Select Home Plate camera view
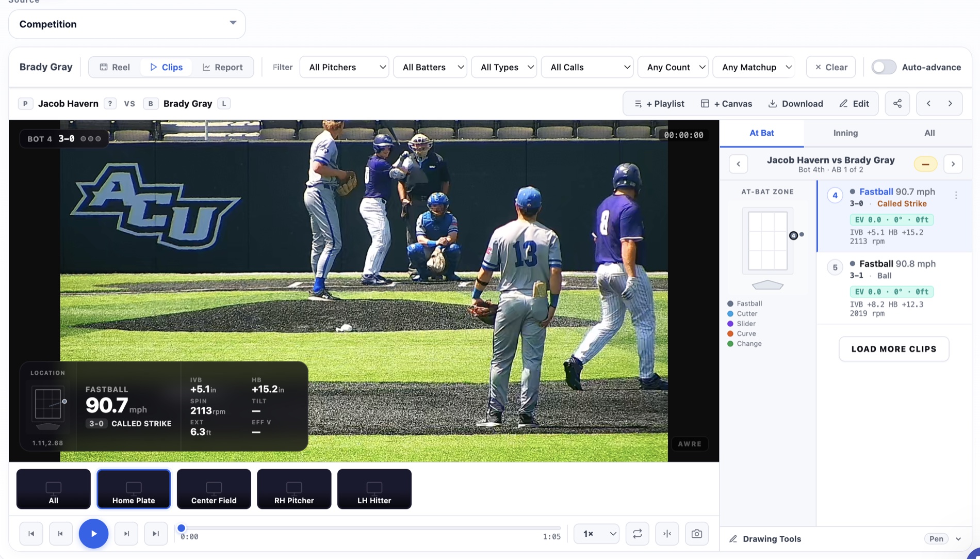The width and height of the screenshot is (980, 559). tap(134, 489)
